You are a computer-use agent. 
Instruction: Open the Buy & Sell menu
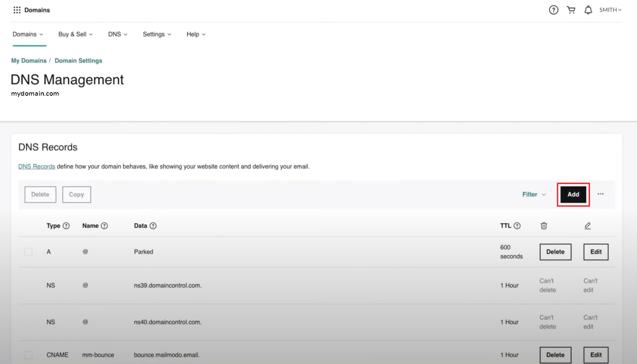pyautogui.click(x=75, y=34)
